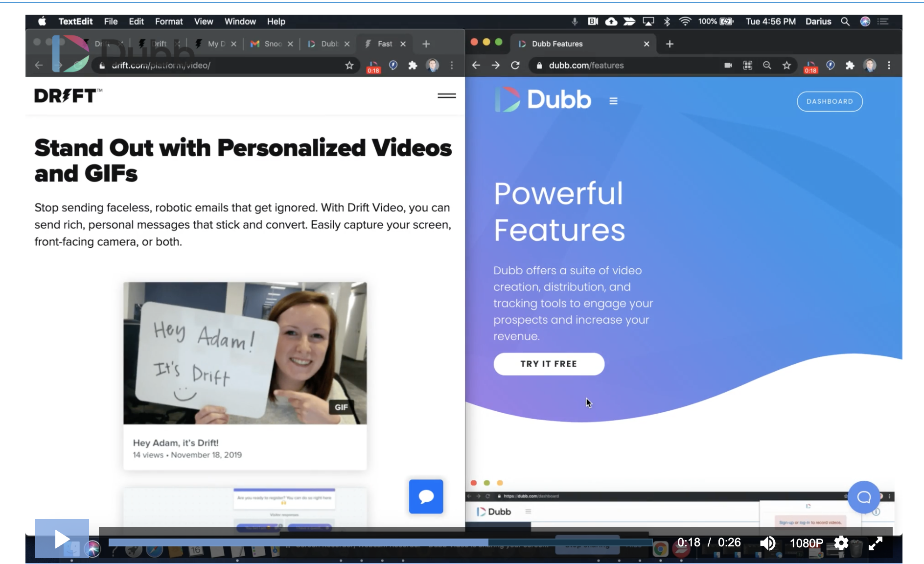
Task: Switch to the Snoo Gmail tab
Action: pos(272,44)
